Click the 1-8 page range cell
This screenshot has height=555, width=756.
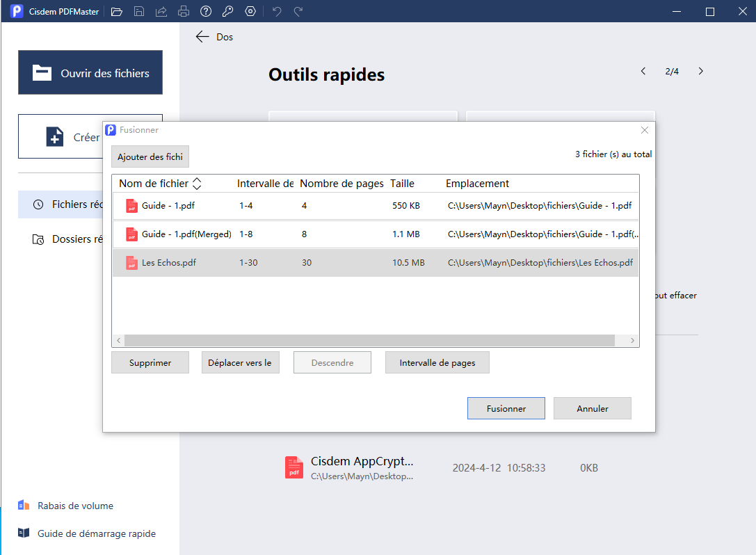(246, 234)
